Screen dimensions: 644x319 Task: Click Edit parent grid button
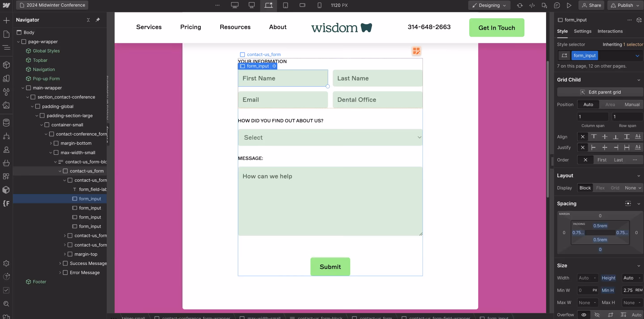[x=600, y=92]
